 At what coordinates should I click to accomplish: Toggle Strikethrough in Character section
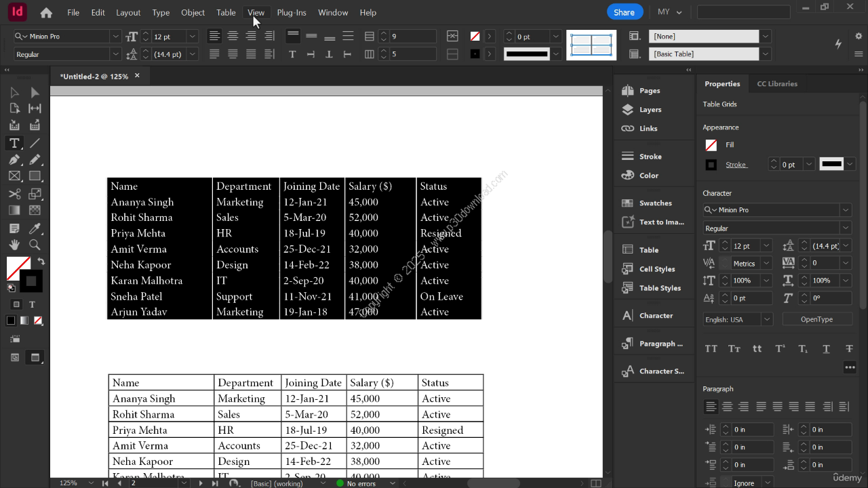point(849,349)
